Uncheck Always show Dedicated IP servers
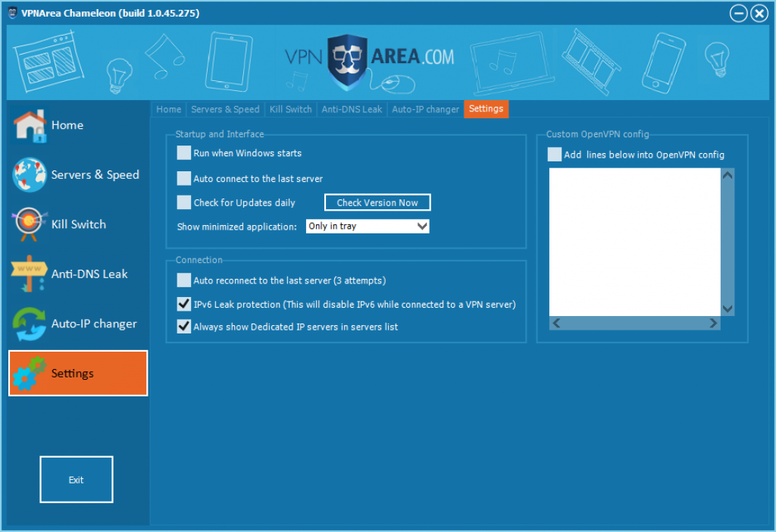776x532 pixels. 183,326
